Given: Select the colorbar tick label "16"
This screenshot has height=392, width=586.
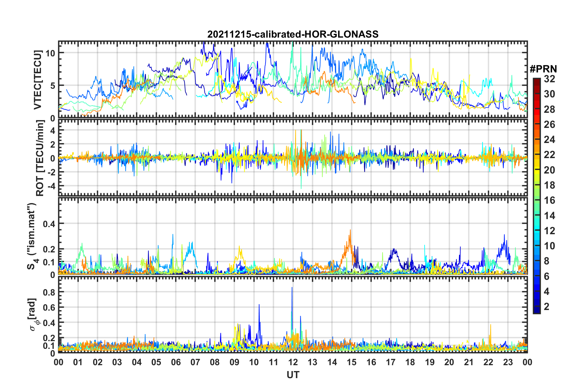Looking at the screenshot, I should [x=549, y=200].
